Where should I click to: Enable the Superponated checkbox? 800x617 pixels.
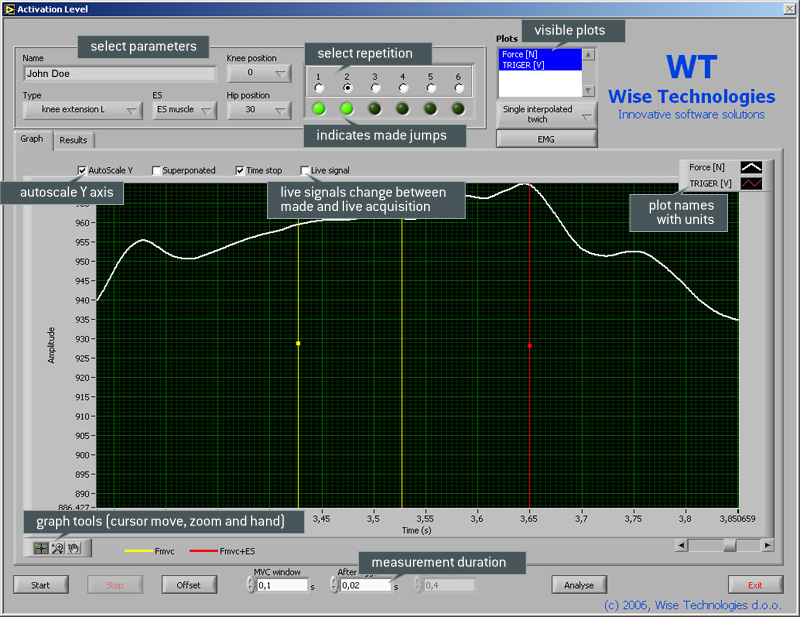point(156,170)
